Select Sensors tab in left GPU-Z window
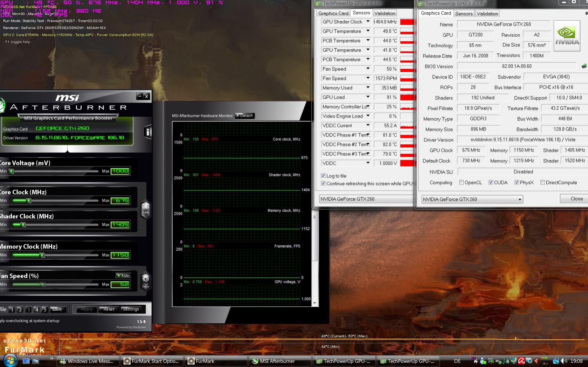 pos(361,13)
